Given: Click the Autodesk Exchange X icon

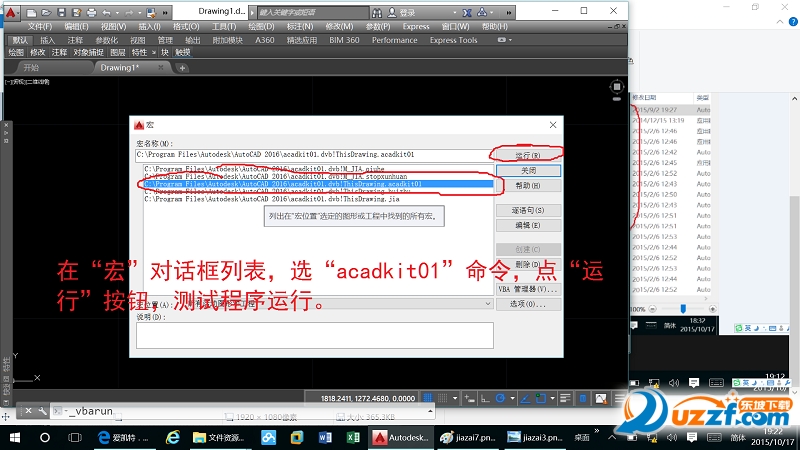Looking at the screenshot, I should 467,12.
